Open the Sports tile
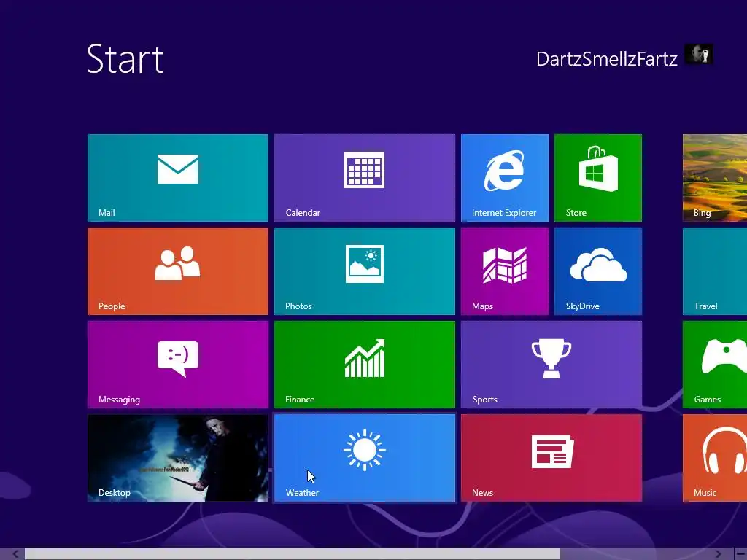Image resolution: width=747 pixels, height=560 pixels. coord(551,365)
